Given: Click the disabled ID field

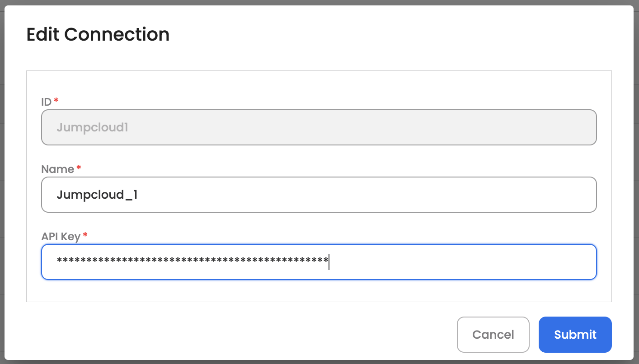Looking at the screenshot, I should coord(319,127).
